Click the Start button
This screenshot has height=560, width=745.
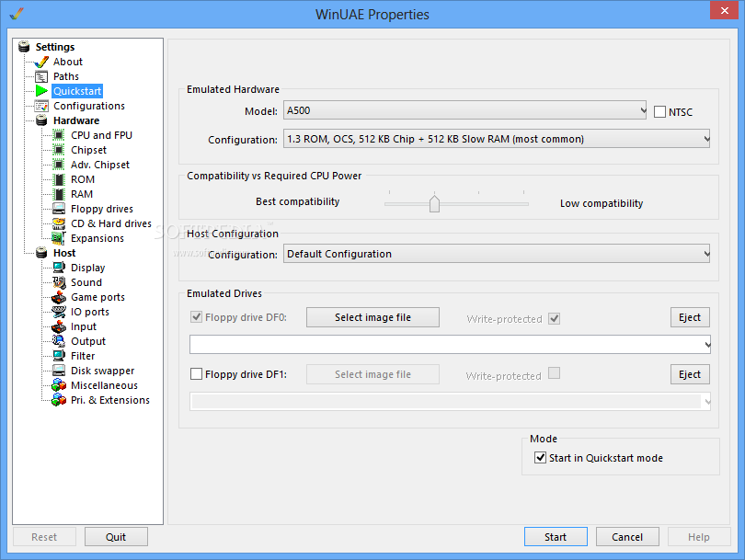coord(556,537)
